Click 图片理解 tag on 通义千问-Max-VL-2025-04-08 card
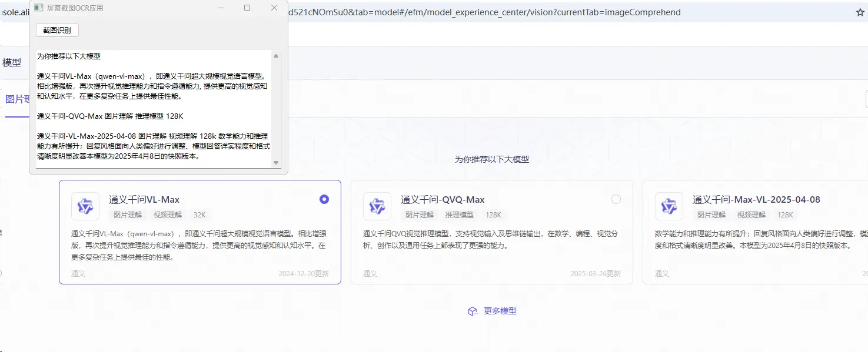Screen dimensions: 868x352 click(711, 215)
